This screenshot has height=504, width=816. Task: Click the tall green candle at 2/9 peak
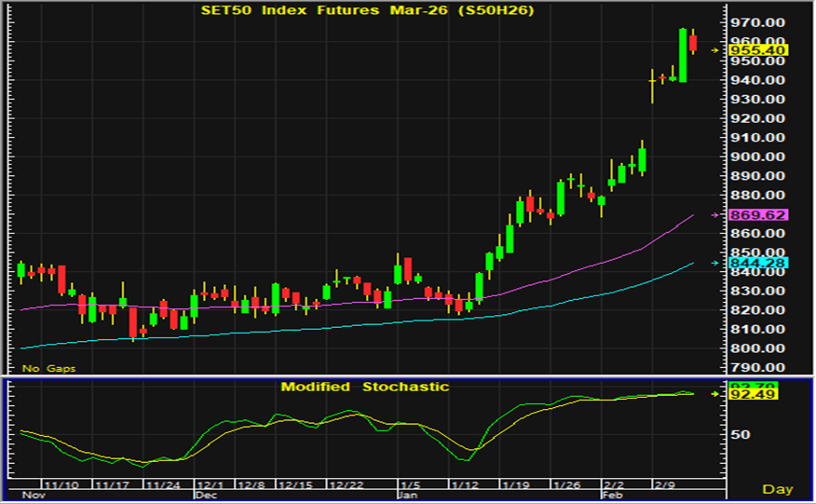[x=683, y=55]
